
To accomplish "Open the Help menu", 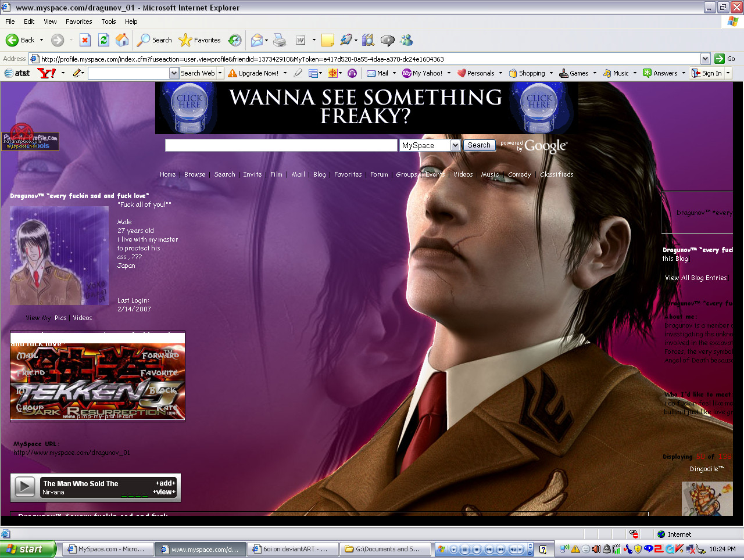I will (131, 21).
